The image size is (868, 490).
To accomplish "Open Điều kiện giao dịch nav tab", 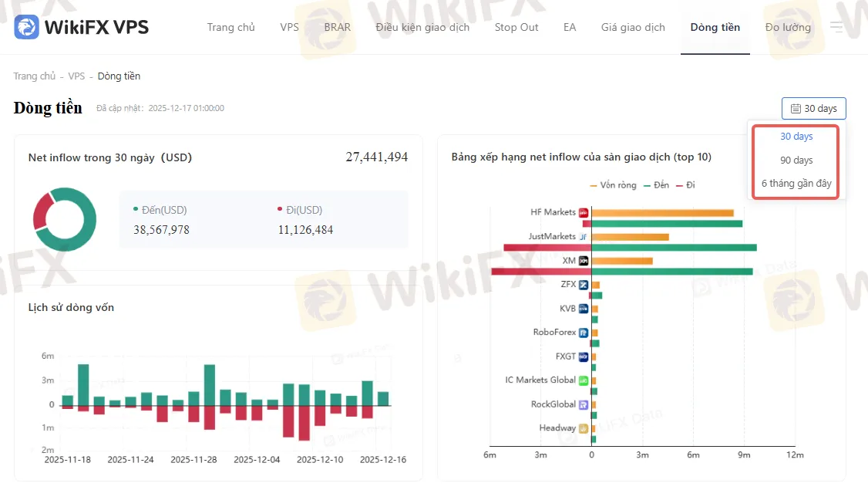I will click(422, 27).
